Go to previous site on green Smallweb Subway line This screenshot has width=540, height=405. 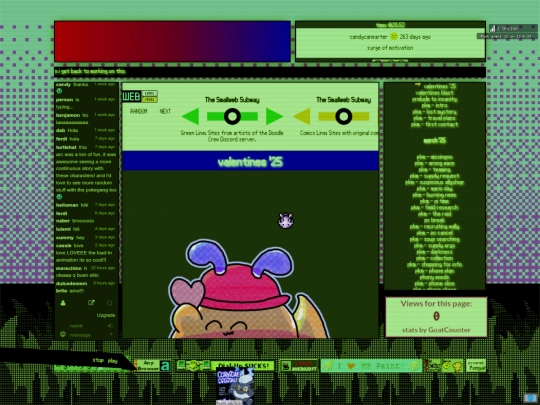coord(190,116)
